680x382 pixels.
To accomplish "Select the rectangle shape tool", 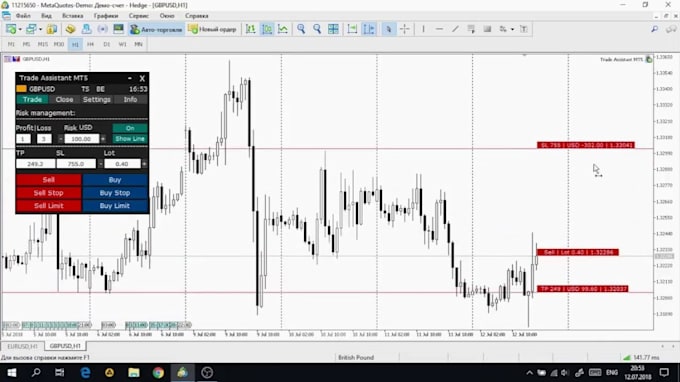I will 487,29.
